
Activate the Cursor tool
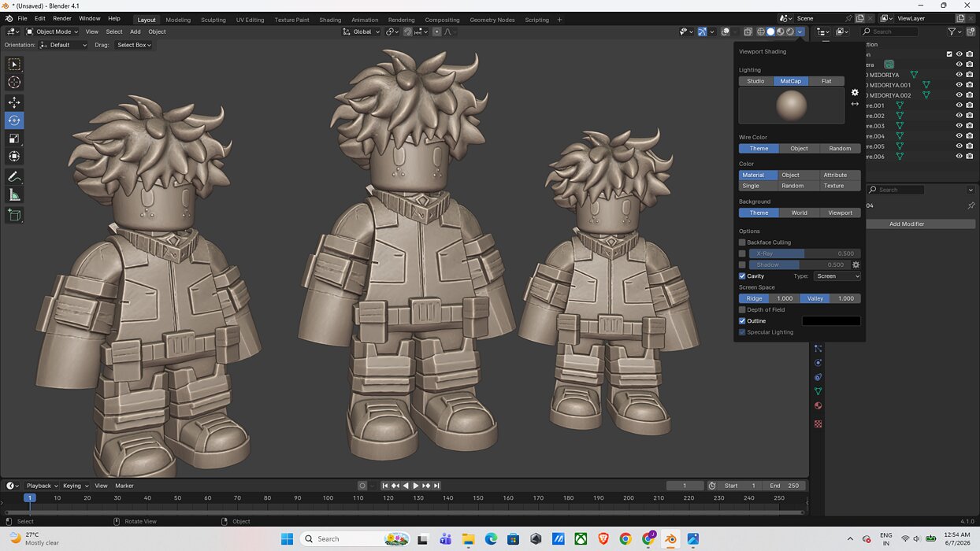point(14,82)
